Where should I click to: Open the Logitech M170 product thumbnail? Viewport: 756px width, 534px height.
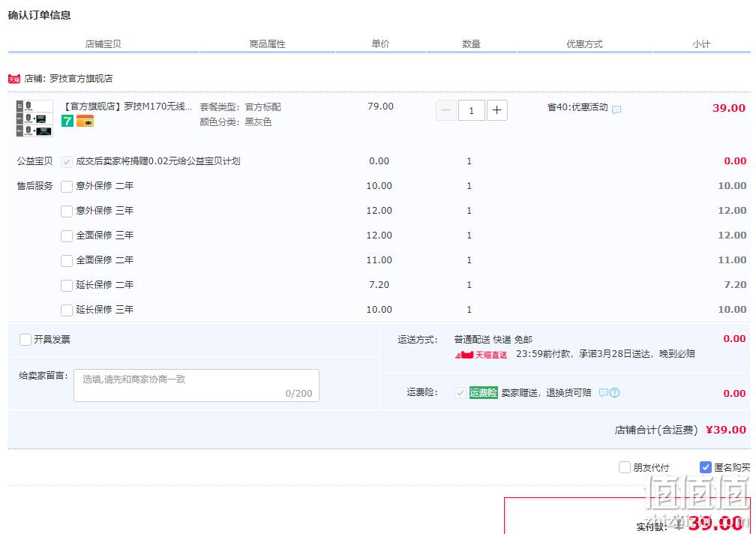34,118
